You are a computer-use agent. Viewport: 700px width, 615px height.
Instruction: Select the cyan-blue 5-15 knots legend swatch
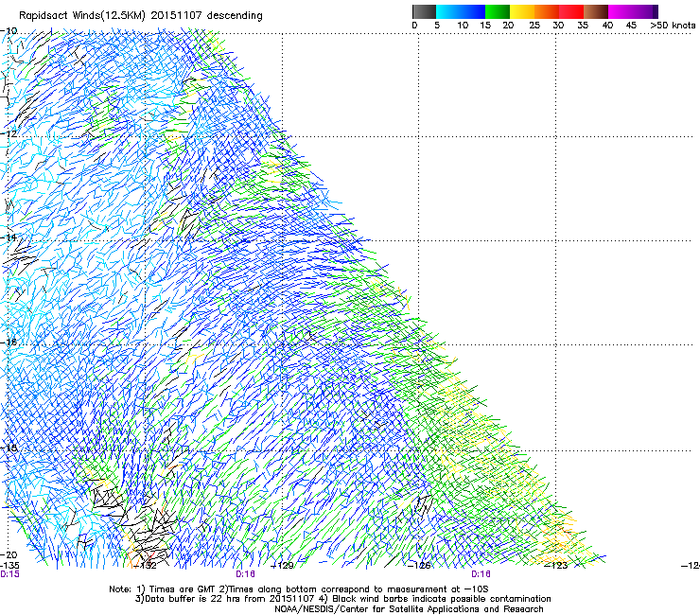point(461,11)
